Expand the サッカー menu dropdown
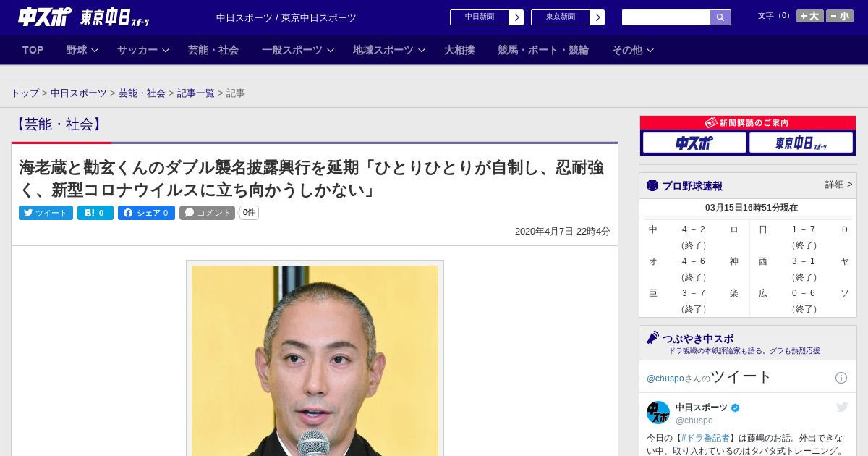This screenshot has width=868, height=456. (x=143, y=50)
